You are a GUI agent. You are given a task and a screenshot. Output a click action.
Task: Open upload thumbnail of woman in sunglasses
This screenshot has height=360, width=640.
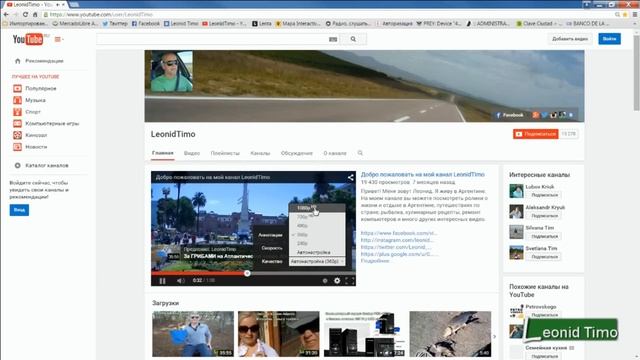[x=278, y=334]
